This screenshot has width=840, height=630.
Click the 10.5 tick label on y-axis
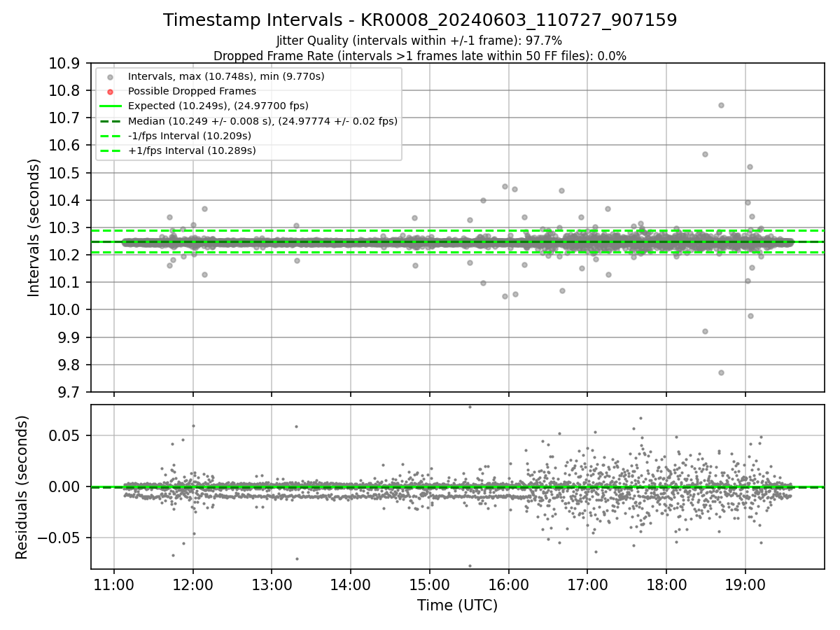click(x=65, y=173)
